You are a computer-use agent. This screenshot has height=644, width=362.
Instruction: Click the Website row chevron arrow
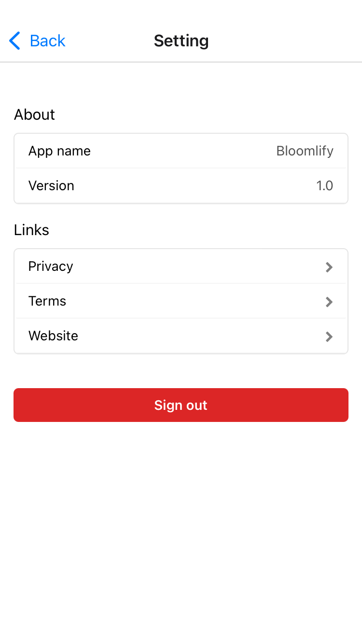pos(329,336)
